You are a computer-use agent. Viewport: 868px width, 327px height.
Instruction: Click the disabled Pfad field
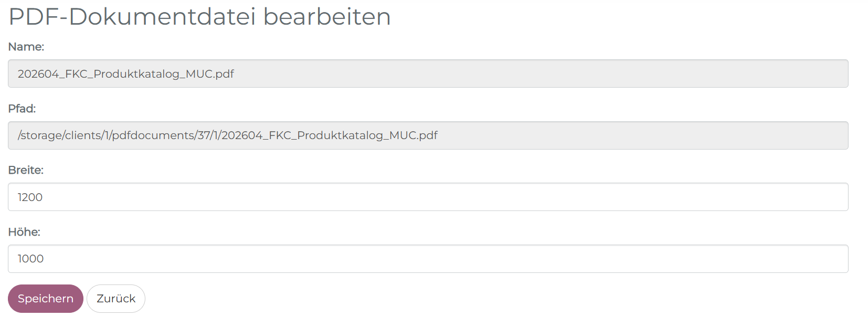428,135
